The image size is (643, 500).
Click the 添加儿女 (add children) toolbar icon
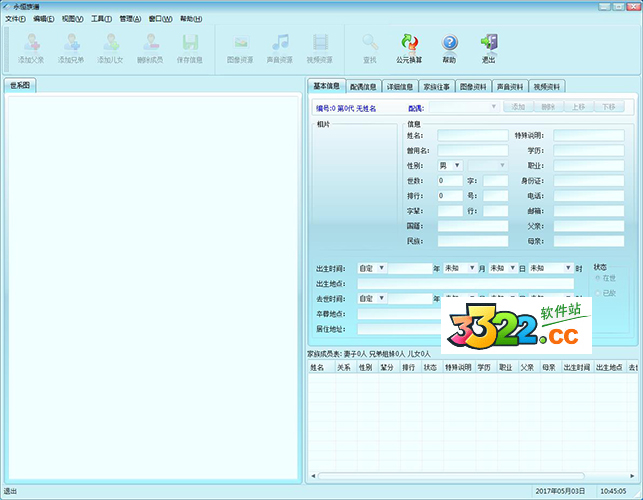(111, 46)
